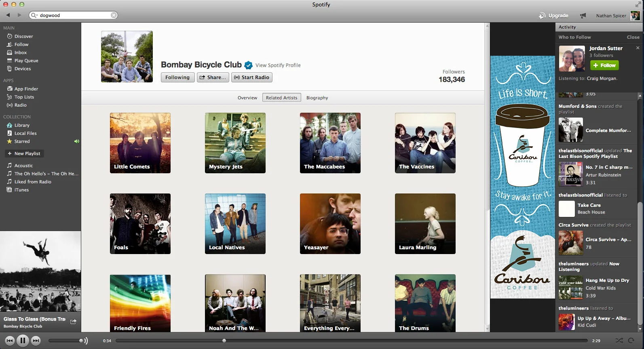Open The Drums artist tile

point(425,303)
